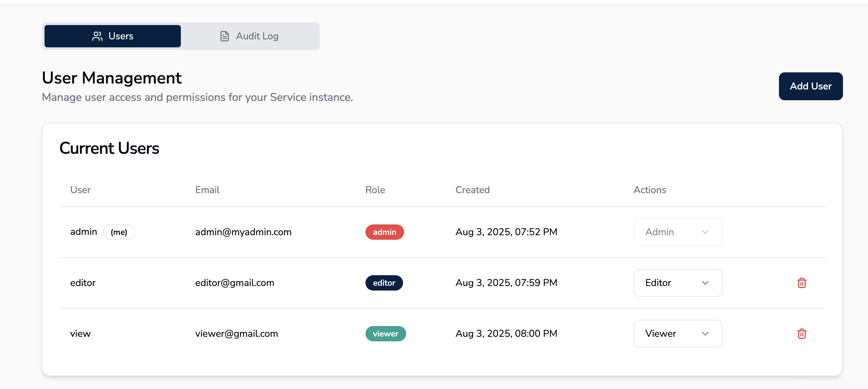The height and width of the screenshot is (389, 868).
Task: Click chevron arrow in Viewer dropdown
Action: [705, 334]
